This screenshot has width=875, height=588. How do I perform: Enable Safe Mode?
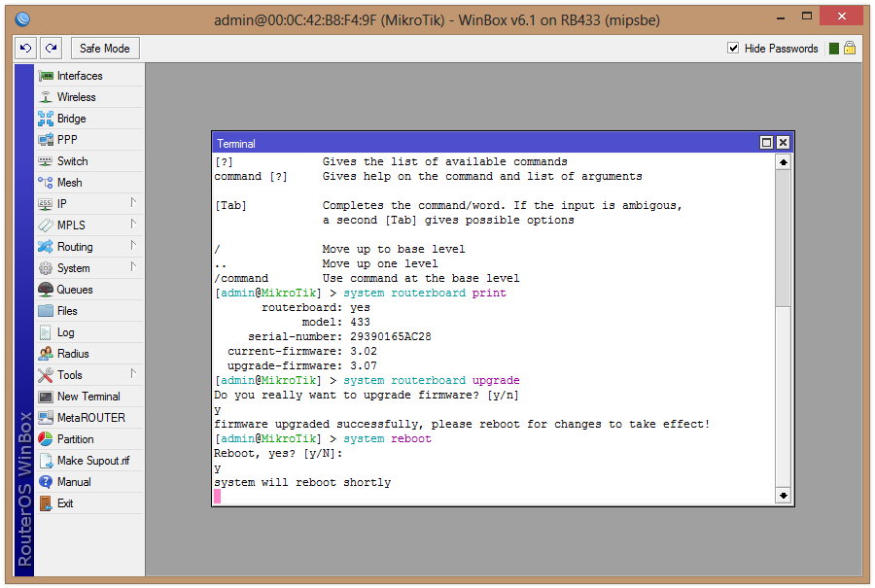point(105,49)
